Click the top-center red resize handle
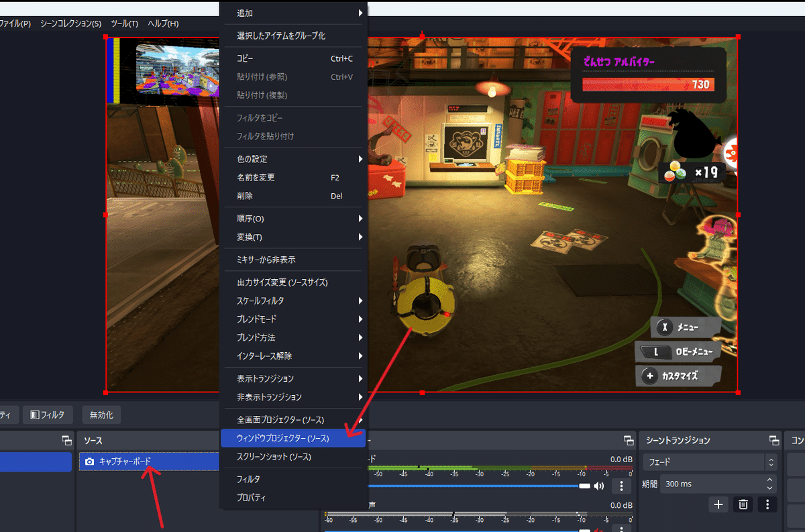 (421, 37)
